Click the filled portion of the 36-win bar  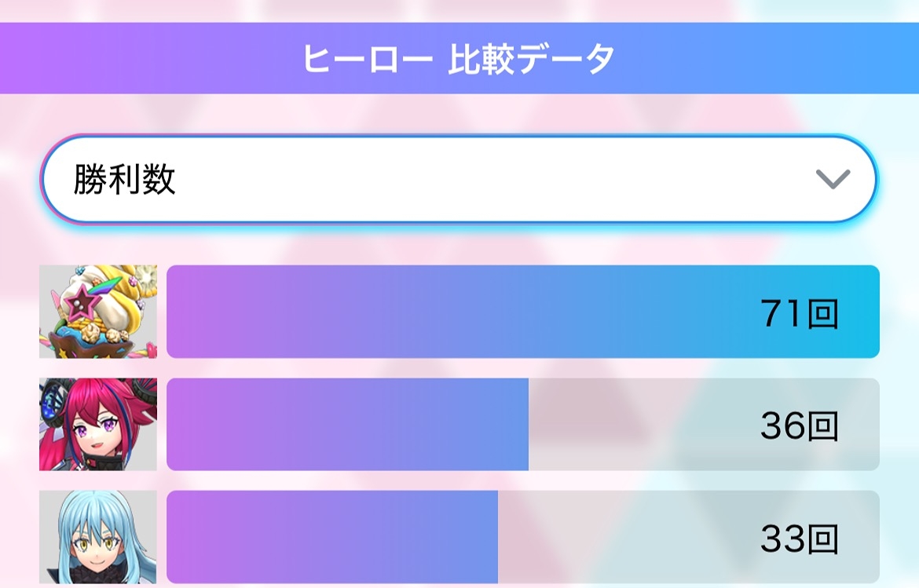click(347, 425)
